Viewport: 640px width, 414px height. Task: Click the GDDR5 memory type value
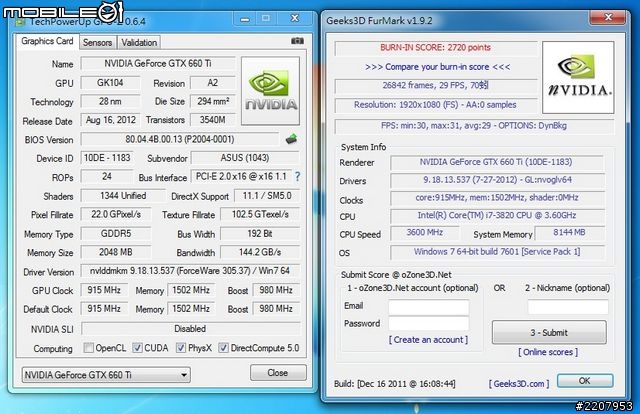click(x=116, y=234)
